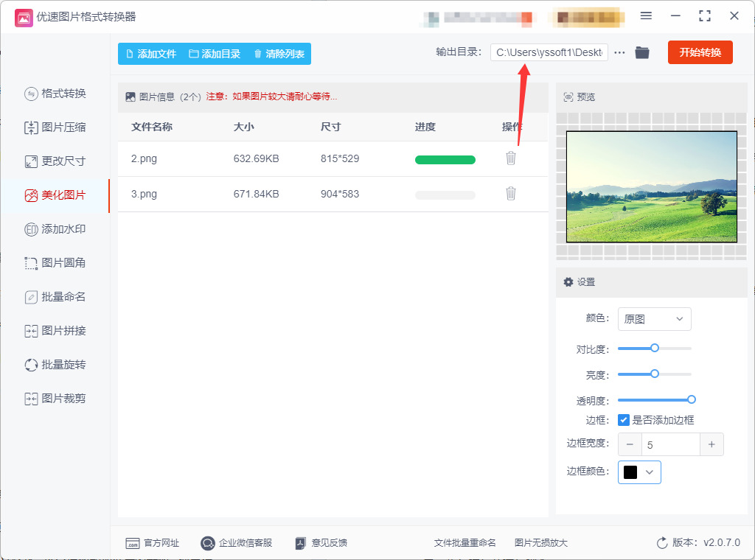The image size is (755, 560).
Task: Go to 批量命名 batch rename section
Action: click(55, 297)
